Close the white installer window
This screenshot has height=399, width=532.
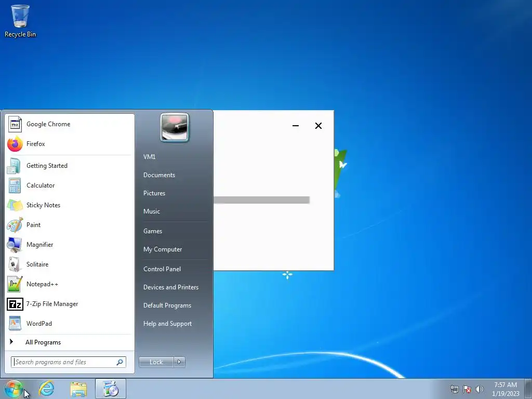[318, 126]
